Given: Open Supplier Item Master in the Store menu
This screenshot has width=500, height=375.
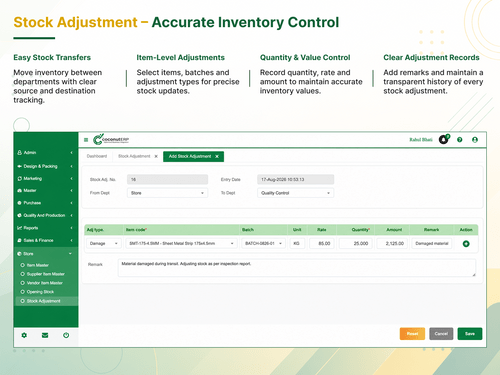Looking at the screenshot, I should coord(46,274).
